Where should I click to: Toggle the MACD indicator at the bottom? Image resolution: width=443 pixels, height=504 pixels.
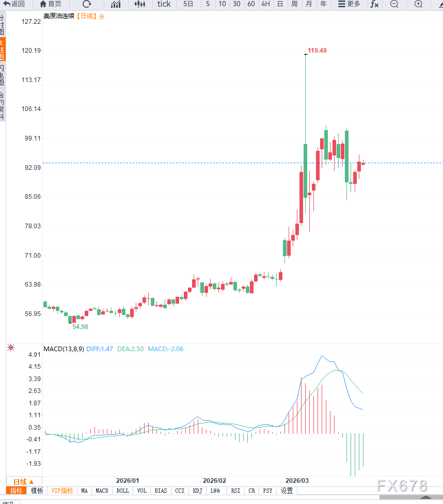coord(102,491)
